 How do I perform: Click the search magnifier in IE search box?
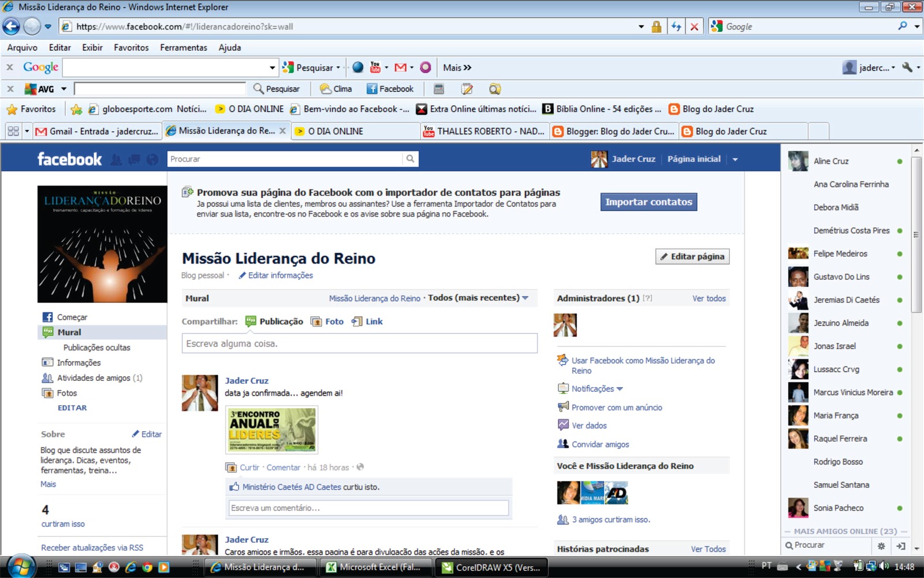tap(902, 26)
